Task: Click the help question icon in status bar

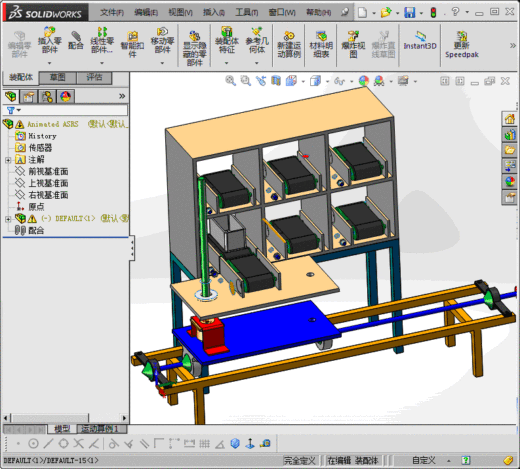Action: (x=466, y=460)
